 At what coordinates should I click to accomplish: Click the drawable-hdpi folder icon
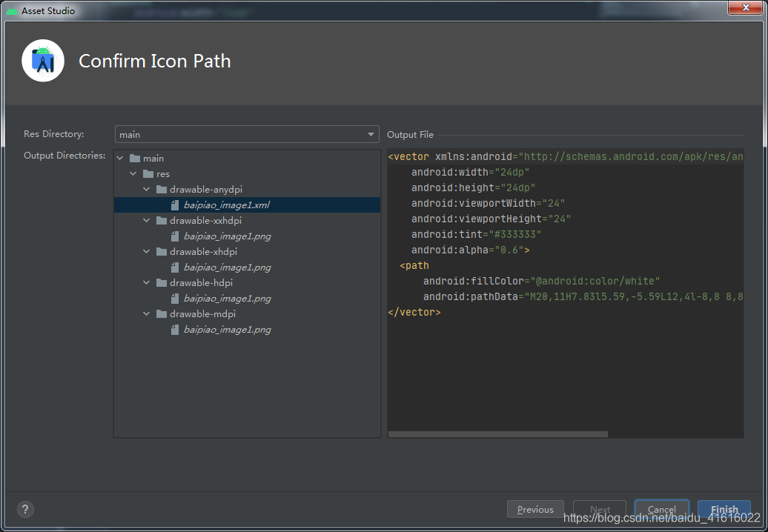pyautogui.click(x=162, y=283)
